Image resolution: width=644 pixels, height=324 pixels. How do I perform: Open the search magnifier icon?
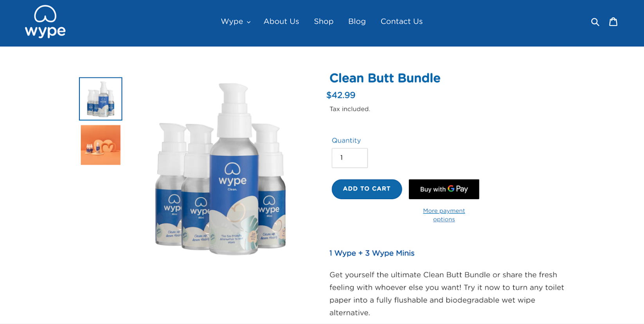595,22
